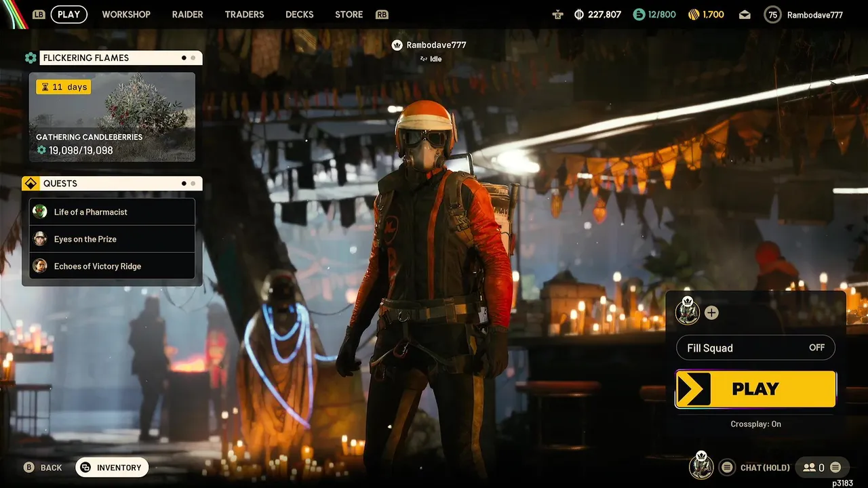This screenshot has width=868, height=488.
Task: Click the 19,098/19,098 candleberries progress
Action: tap(75, 150)
